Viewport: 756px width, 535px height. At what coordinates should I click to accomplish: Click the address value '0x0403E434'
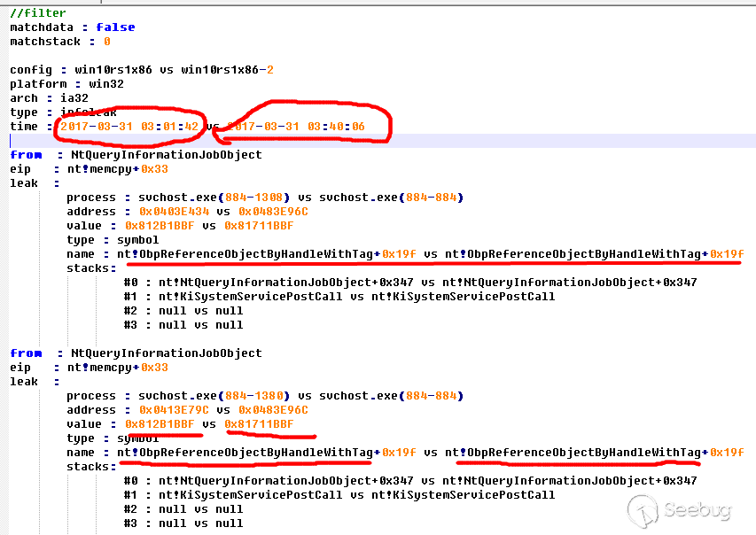174,212
